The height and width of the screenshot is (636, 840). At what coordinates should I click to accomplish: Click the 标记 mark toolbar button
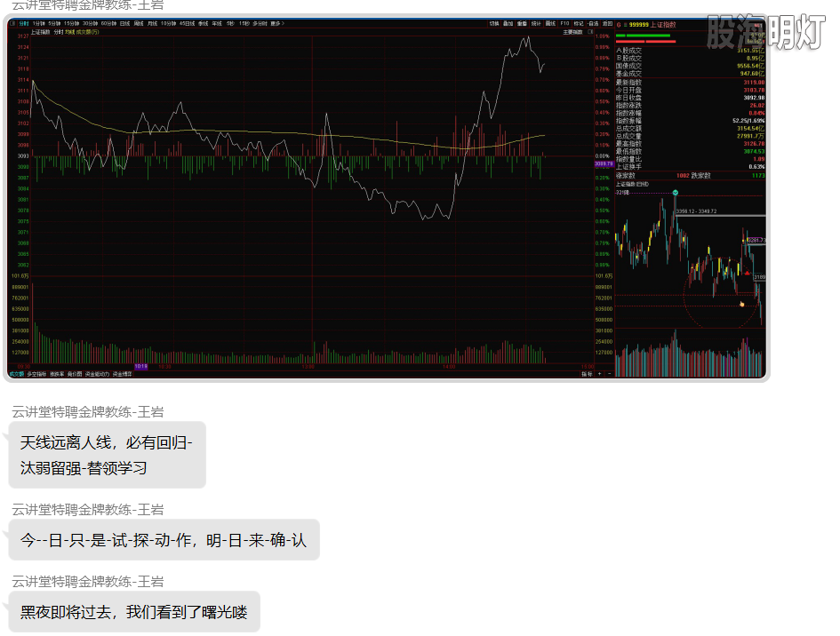579,24
